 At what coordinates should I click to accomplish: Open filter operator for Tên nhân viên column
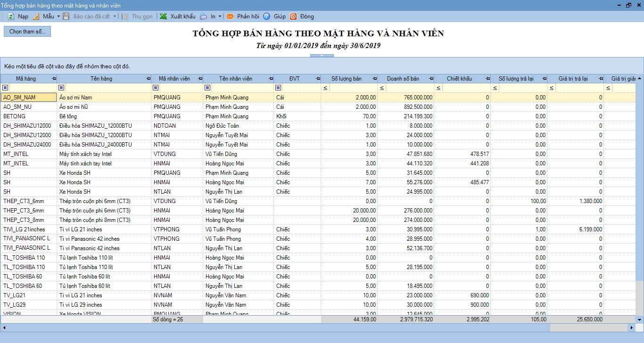coord(207,88)
